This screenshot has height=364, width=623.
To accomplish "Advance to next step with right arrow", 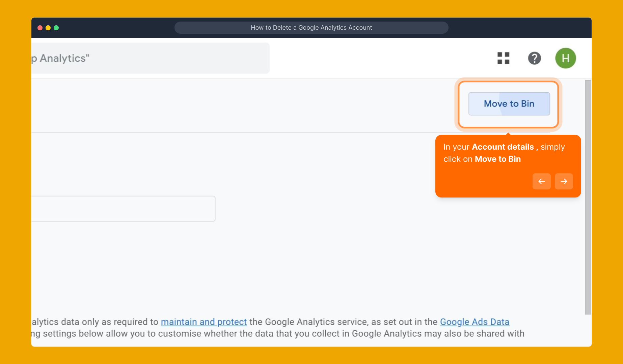I will 564,181.
